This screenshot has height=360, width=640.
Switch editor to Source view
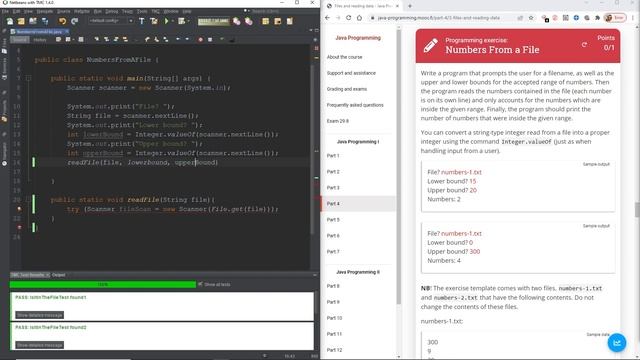point(20,40)
